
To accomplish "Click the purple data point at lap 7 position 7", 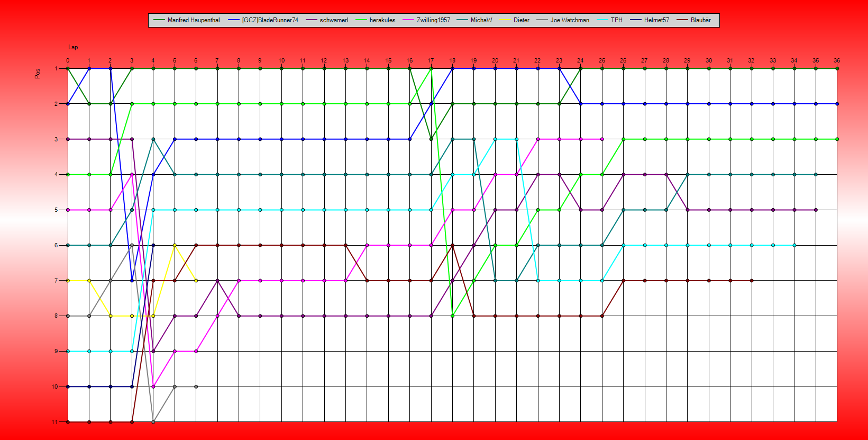I will coord(217,281).
